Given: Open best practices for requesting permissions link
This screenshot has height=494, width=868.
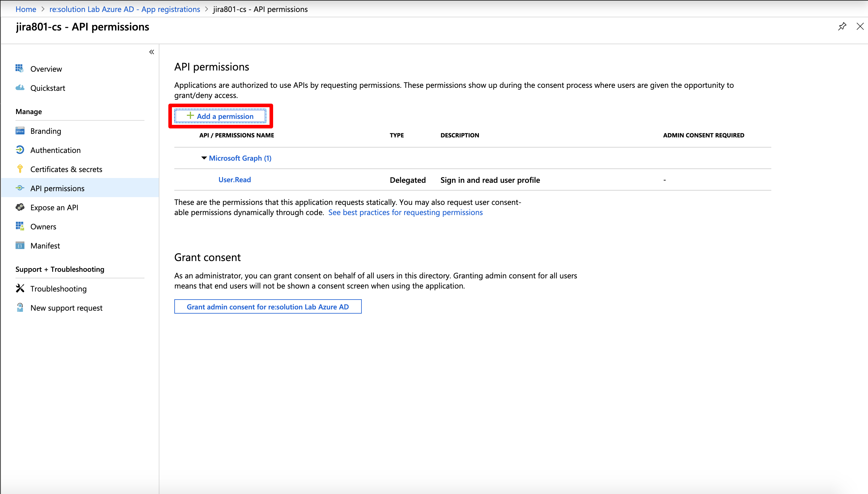Looking at the screenshot, I should point(405,212).
